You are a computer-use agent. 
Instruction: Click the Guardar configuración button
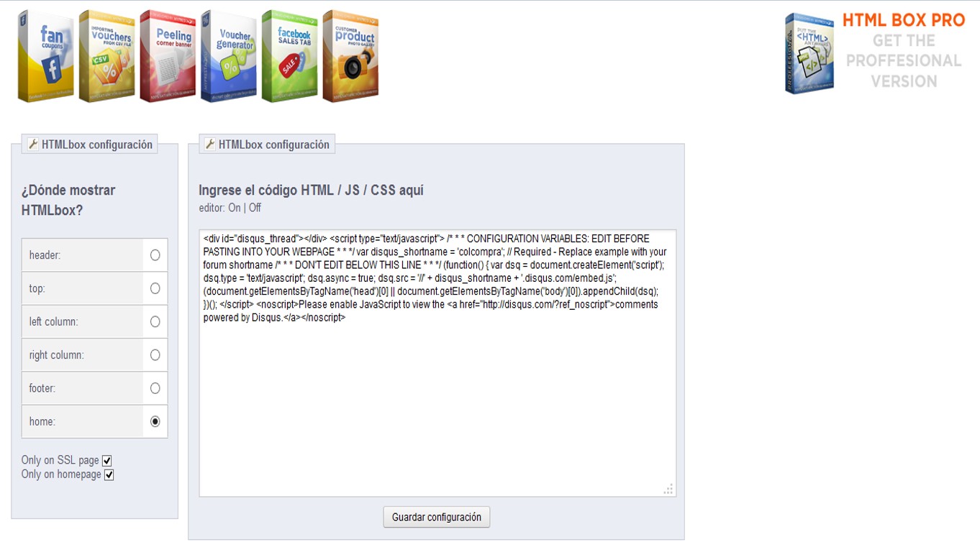(437, 517)
